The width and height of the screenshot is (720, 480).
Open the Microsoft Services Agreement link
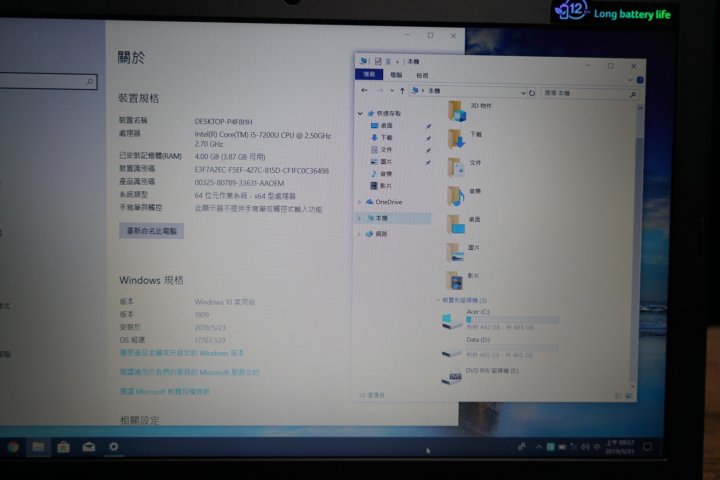pyautogui.click(x=190, y=372)
